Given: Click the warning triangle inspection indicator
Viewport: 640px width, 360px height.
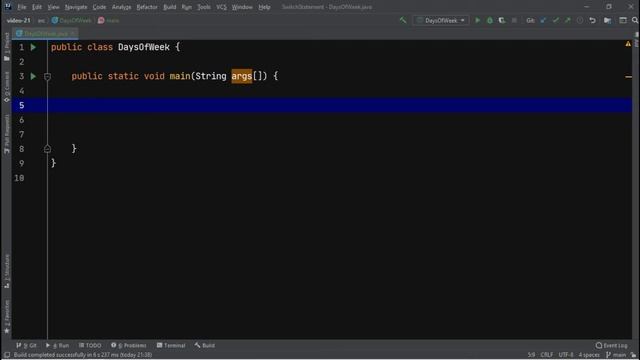Looking at the screenshot, I should [x=628, y=44].
